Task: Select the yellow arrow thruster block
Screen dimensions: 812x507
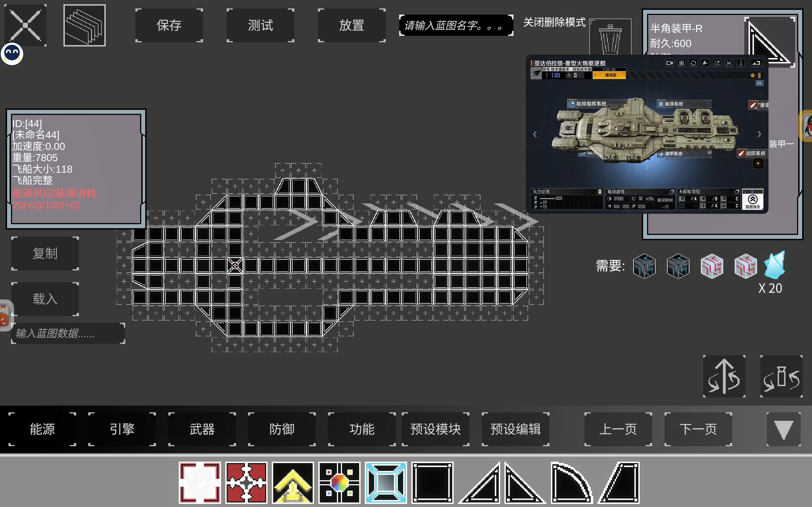Action: click(293, 482)
